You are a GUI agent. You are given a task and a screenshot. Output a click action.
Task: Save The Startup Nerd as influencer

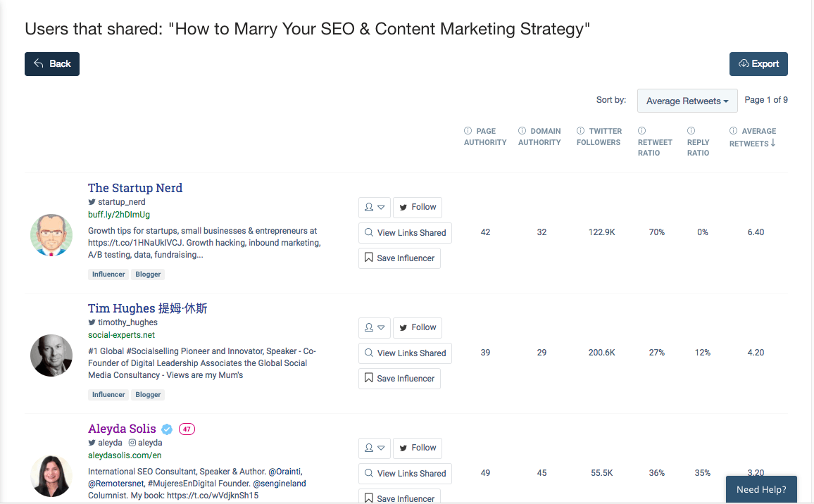[399, 258]
